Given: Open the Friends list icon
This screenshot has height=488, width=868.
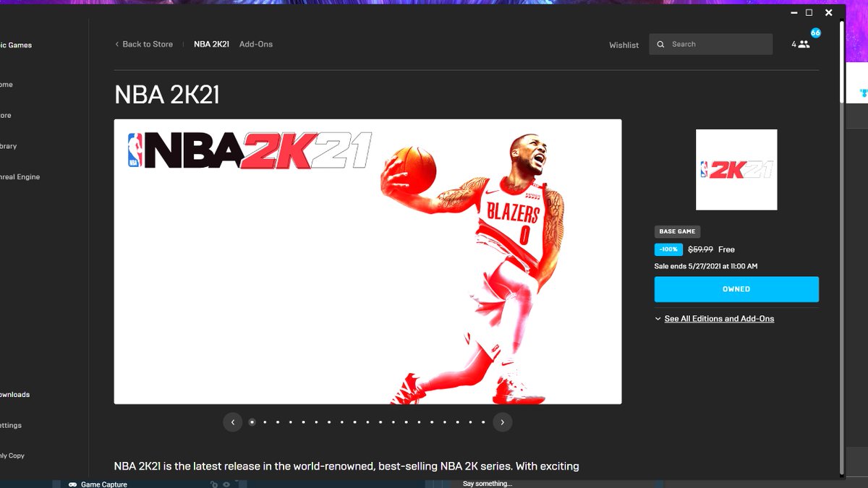Looking at the screenshot, I should click(x=804, y=44).
